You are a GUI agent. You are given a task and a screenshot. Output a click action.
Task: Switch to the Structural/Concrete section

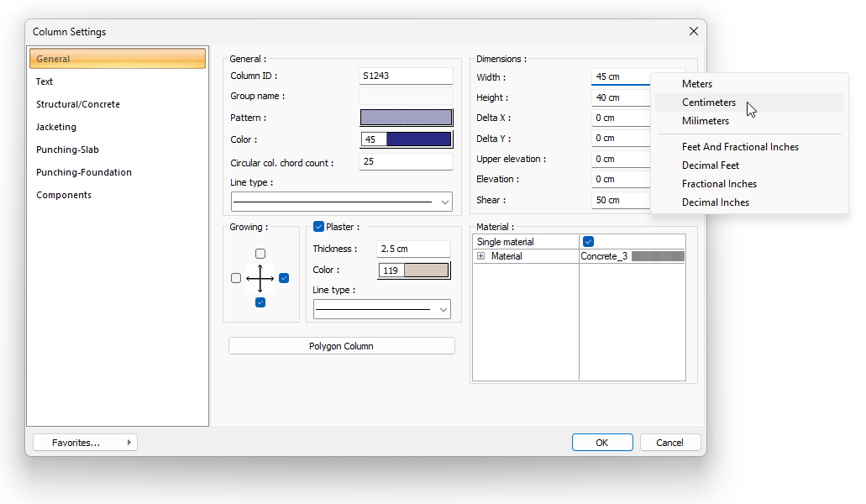[x=78, y=104]
